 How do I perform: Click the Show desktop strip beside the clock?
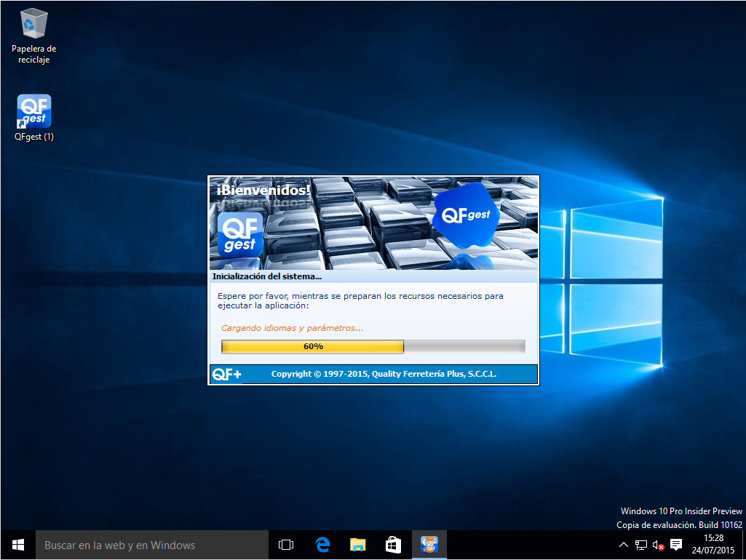[x=743, y=545]
